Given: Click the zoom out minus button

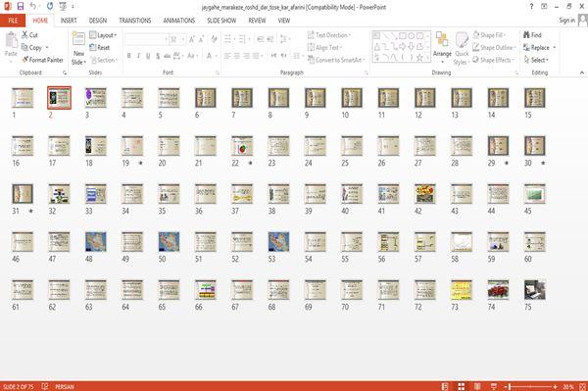Looking at the screenshot, I should [506, 386].
